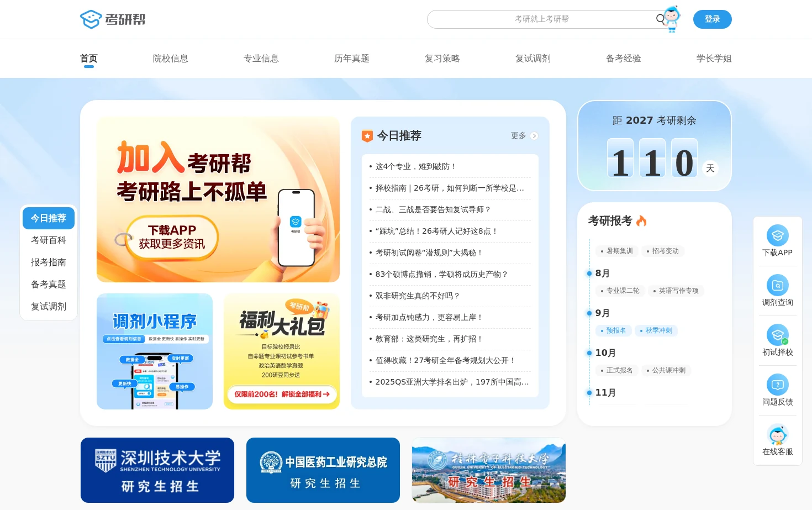Go to 备考经验 tab
The image size is (812, 510).
[x=624, y=59]
